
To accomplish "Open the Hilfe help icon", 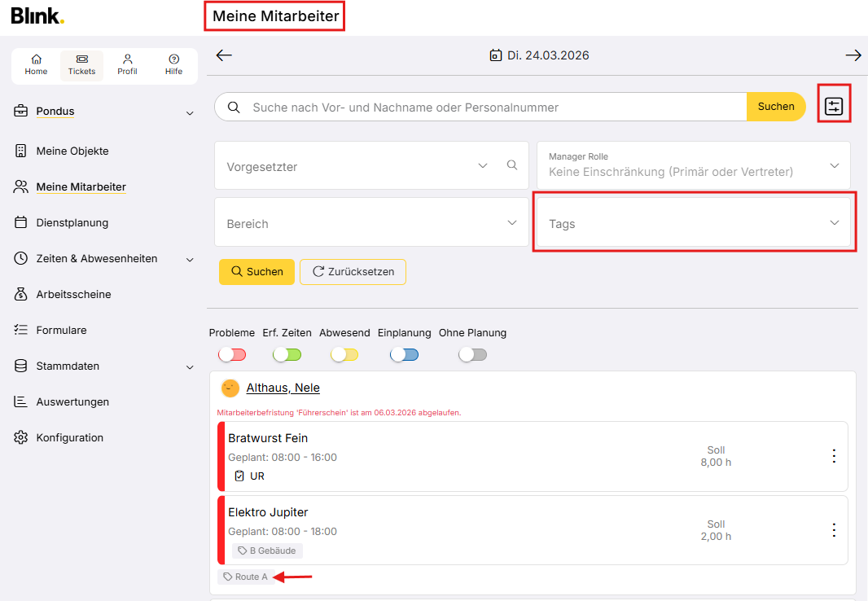I will coord(173,65).
